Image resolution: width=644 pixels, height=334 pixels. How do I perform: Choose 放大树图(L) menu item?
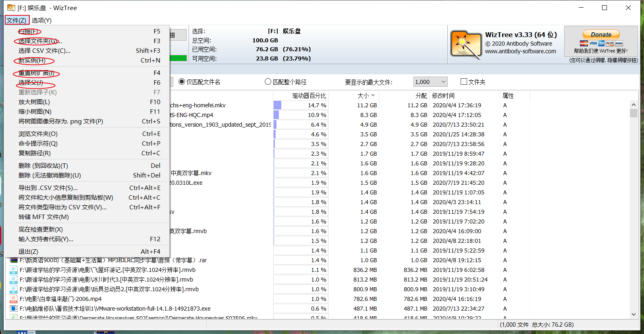87,102
